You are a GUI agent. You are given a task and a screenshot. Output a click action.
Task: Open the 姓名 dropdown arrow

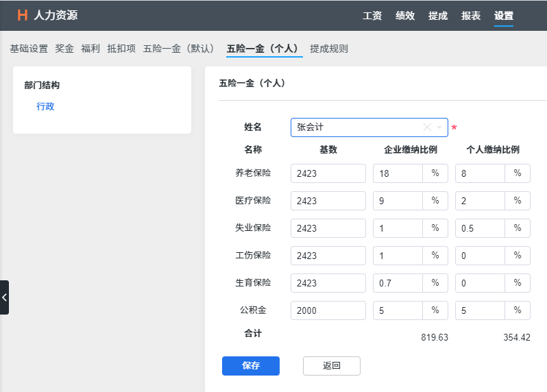(x=439, y=127)
